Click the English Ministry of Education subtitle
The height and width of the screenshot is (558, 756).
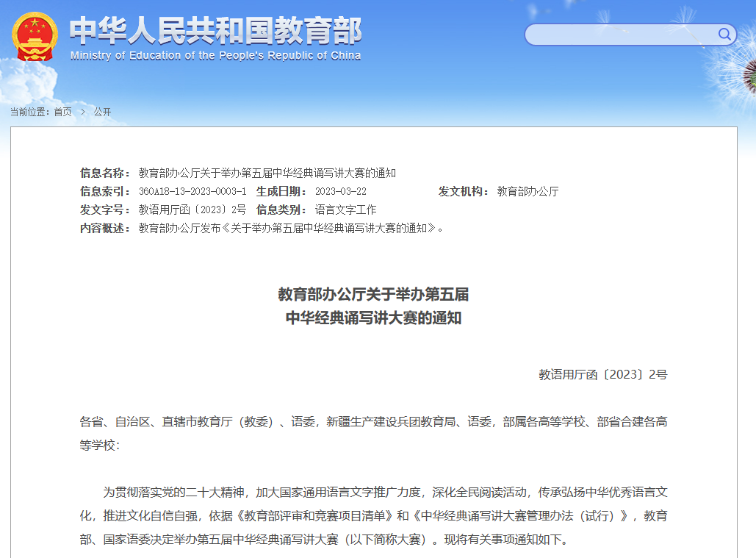click(215, 56)
